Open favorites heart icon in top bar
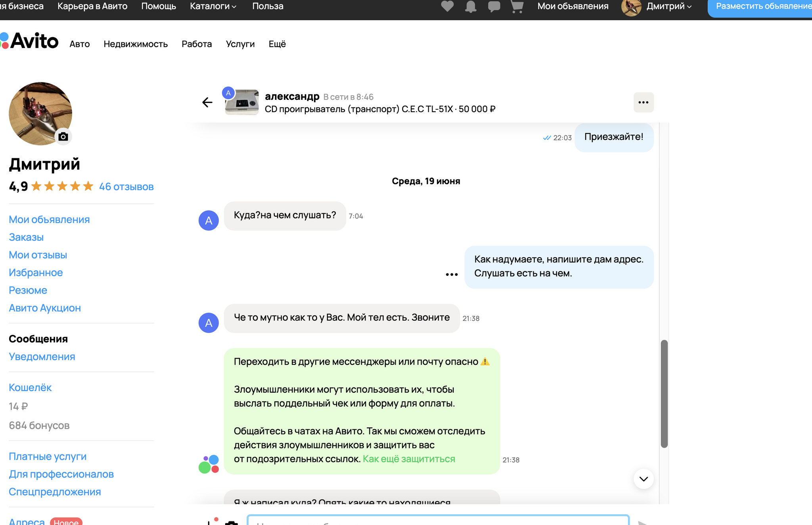Viewport: 812px width, 525px height. (x=447, y=6)
